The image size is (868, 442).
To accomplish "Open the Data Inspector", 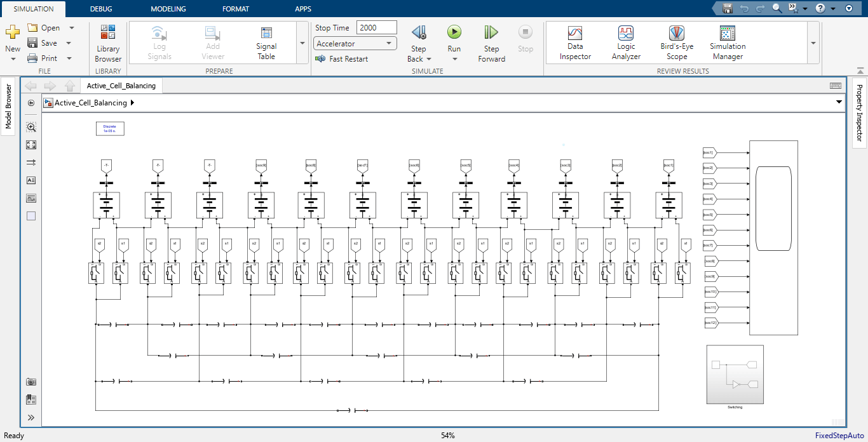I will coord(575,43).
